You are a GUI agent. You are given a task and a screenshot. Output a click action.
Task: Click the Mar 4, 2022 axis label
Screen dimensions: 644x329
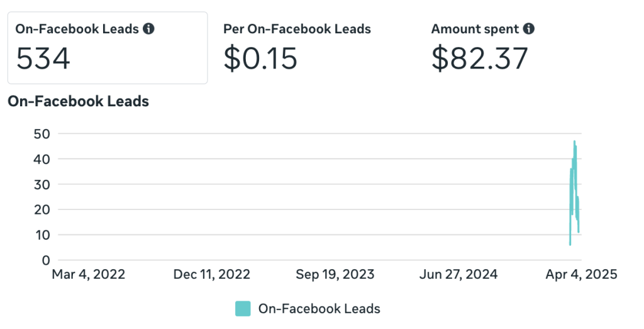(x=88, y=274)
